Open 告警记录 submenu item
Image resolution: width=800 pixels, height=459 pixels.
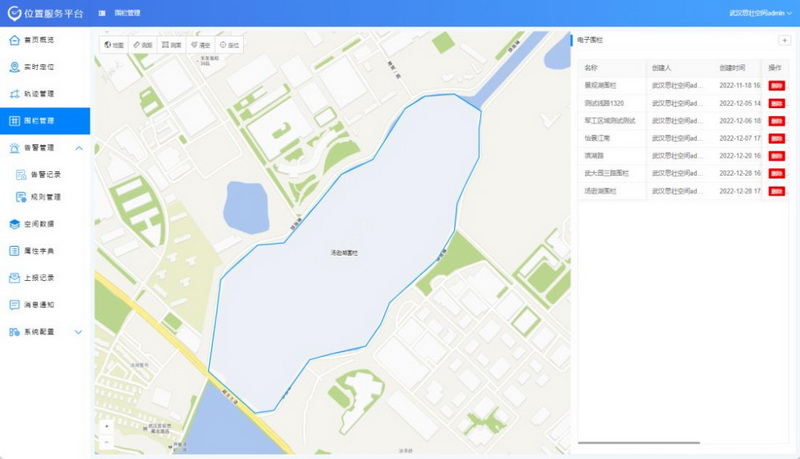click(45, 174)
